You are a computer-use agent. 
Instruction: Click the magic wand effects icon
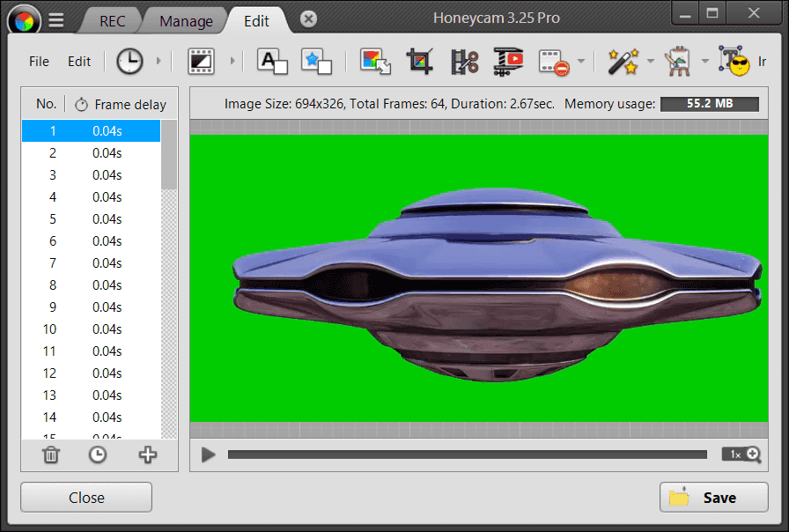pos(623,61)
